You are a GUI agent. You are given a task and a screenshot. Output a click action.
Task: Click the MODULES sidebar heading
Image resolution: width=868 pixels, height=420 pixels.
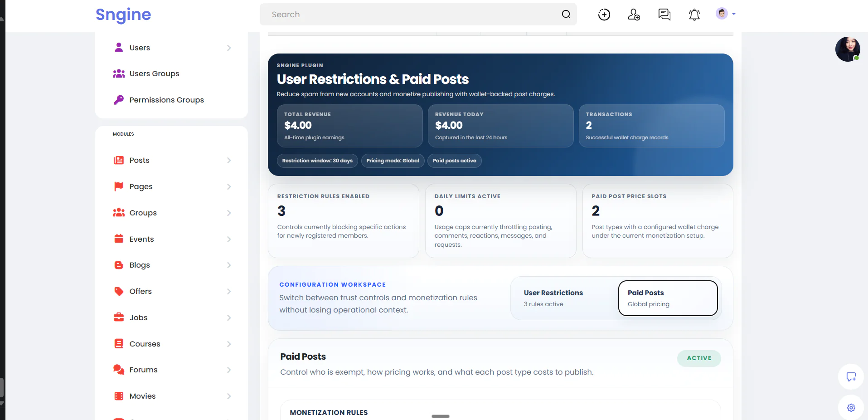tap(123, 134)
